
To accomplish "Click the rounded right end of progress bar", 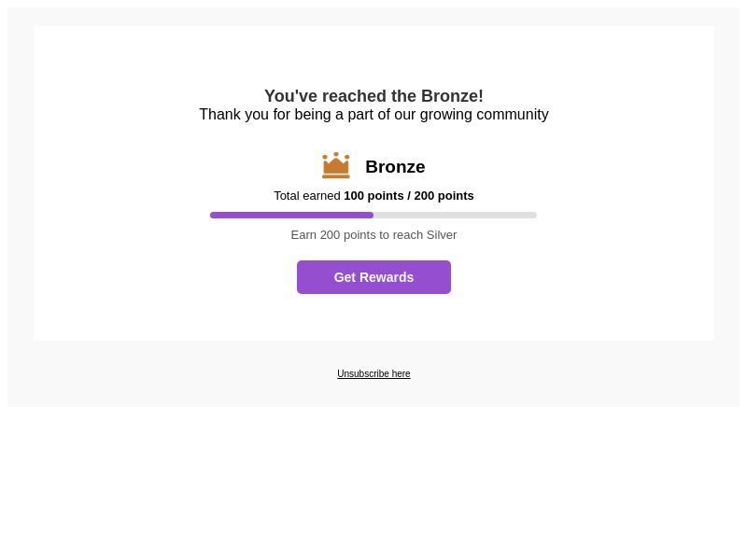I will point(534,216).
